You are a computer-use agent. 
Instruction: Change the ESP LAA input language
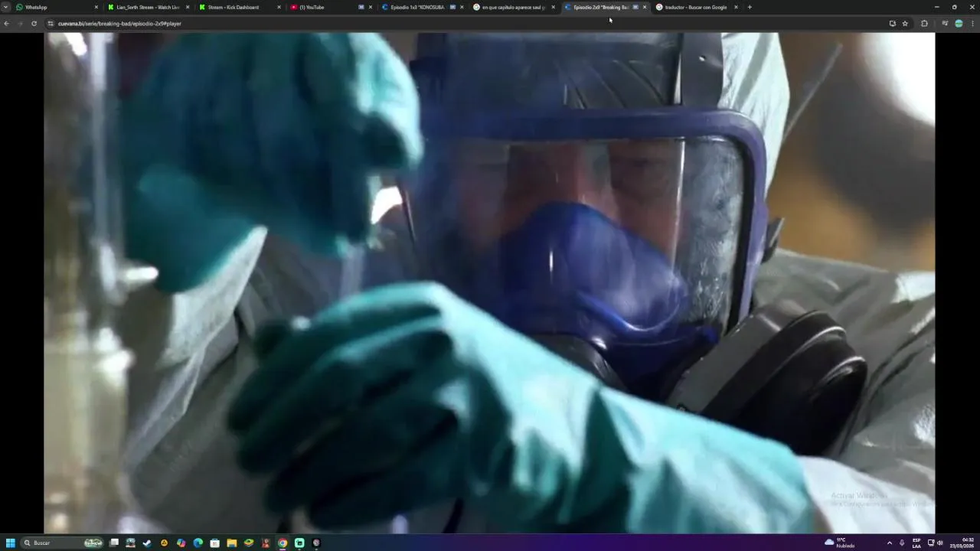point(916,543)
